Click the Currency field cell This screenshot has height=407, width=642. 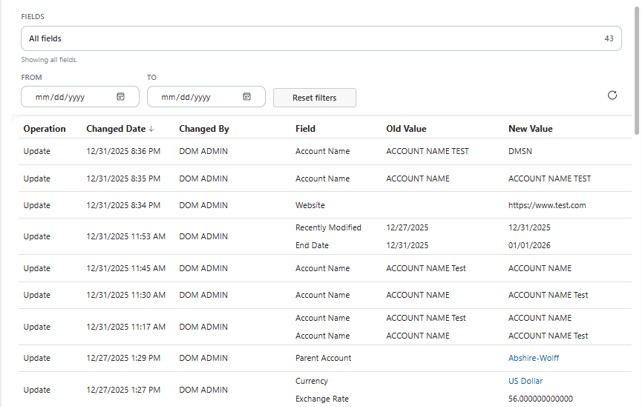(312, 381)
